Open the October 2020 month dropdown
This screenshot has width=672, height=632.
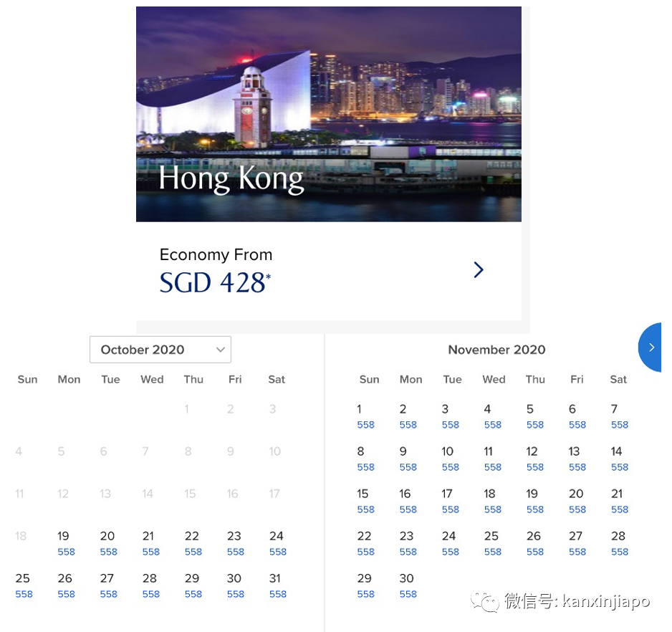coord(160,350)
